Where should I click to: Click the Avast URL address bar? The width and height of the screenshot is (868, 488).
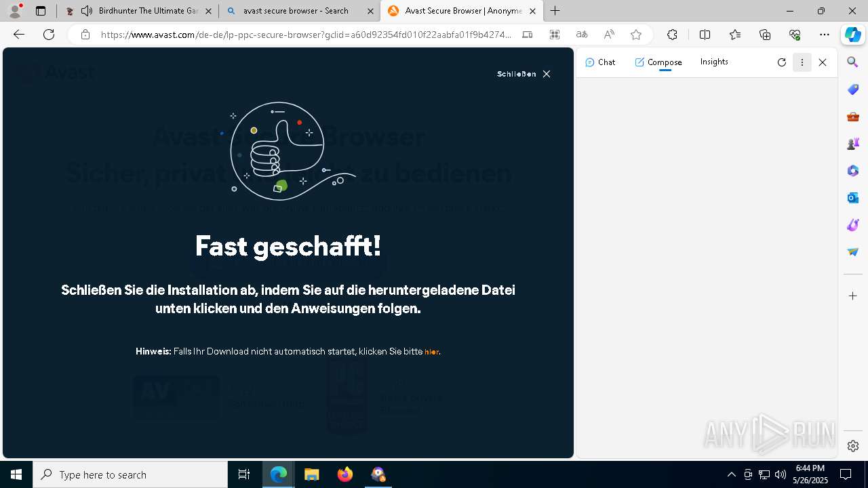point(306,35)
